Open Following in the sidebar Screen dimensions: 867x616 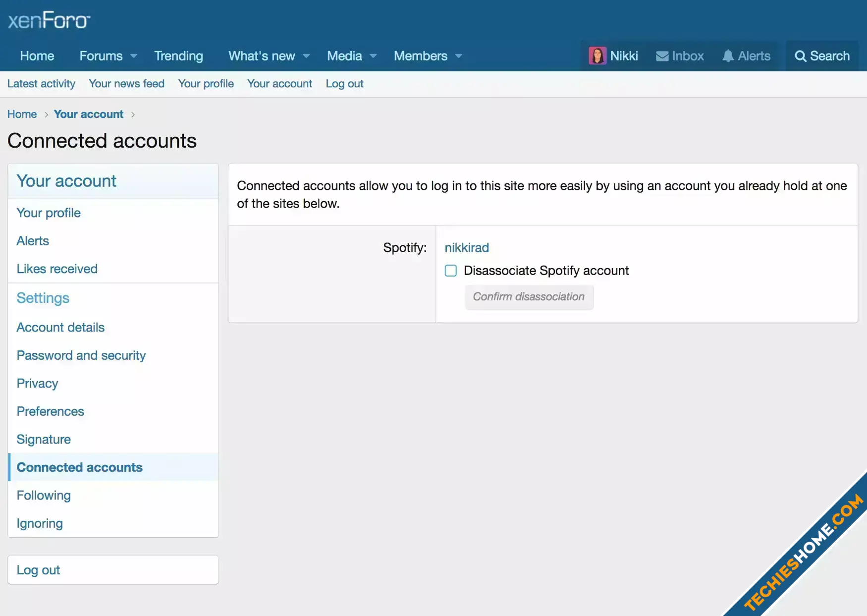[113, 495]
